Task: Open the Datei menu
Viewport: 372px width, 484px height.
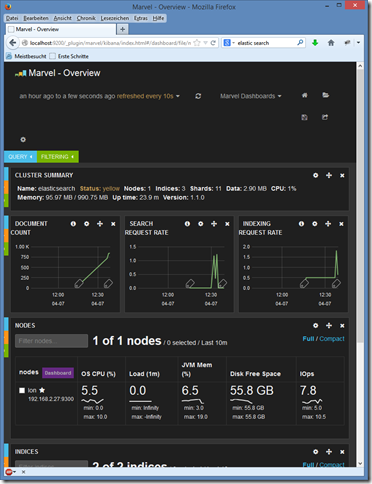Action: tap(12, 18)
